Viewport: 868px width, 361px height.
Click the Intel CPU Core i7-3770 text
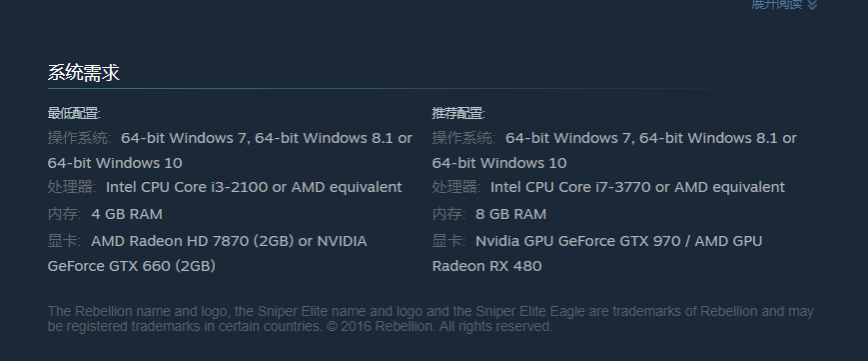(570, 187)
